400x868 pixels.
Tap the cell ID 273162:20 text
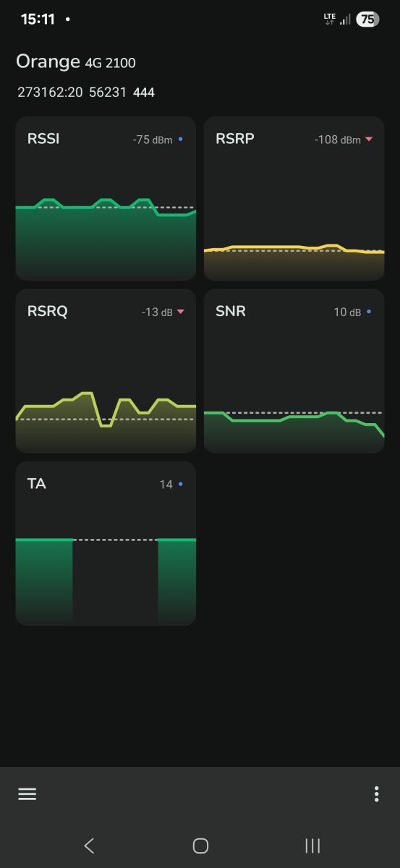click(x=50, y=93)
